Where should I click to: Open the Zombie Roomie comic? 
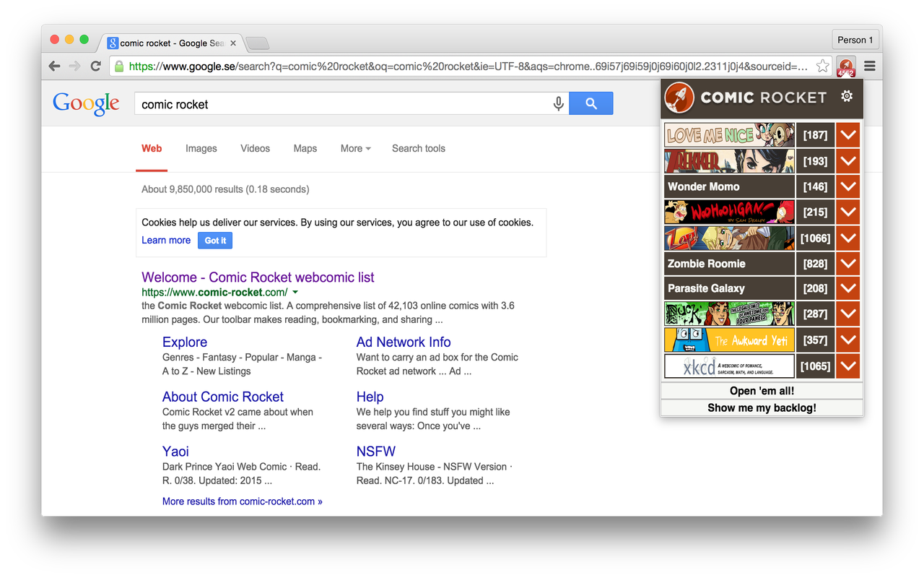click(x=729, y=264)
